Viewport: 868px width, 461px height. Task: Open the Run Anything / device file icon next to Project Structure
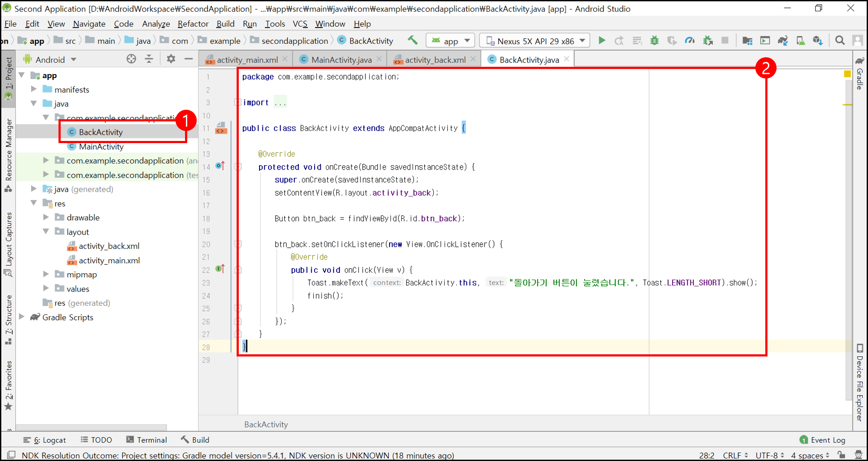[765, 40]
